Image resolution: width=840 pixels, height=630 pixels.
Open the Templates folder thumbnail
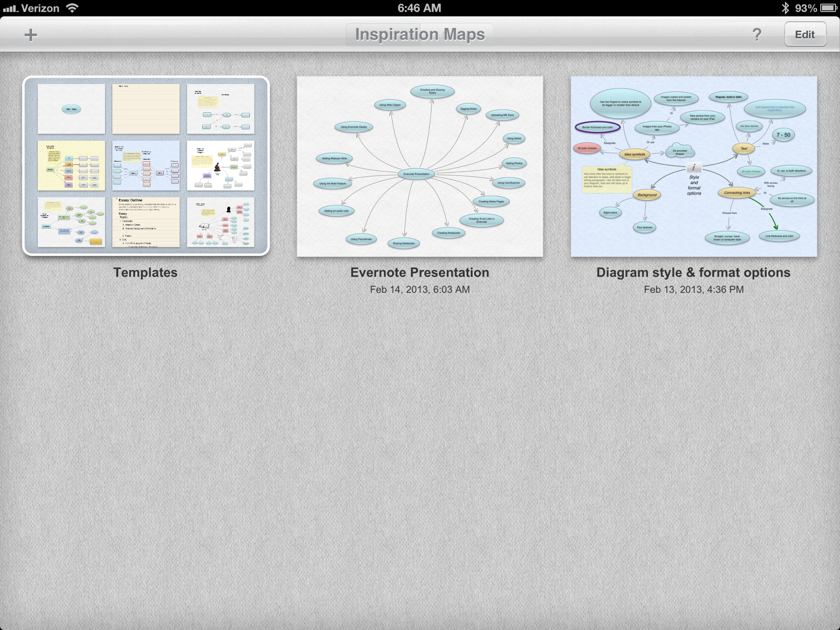[x=146, y=166]
